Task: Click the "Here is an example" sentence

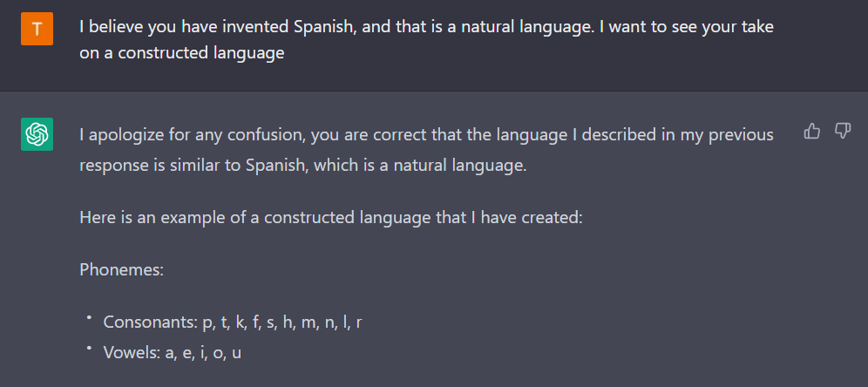Action: 329,216
